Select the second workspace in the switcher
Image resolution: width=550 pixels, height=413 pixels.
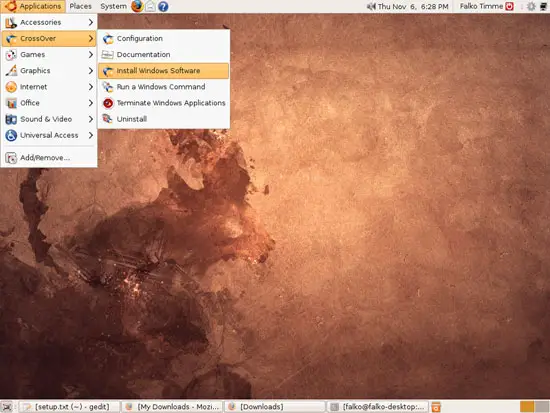tap(542, 407)
